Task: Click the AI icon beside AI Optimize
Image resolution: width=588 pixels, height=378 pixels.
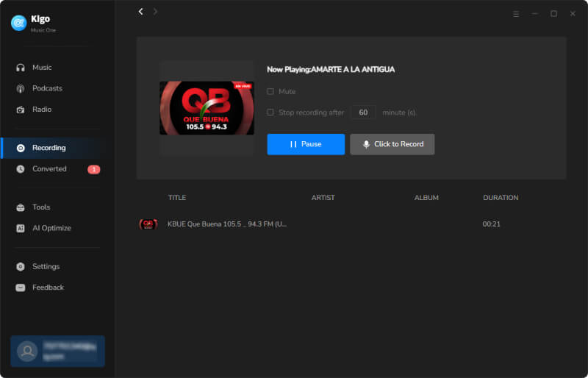Action: coord(21,228)
